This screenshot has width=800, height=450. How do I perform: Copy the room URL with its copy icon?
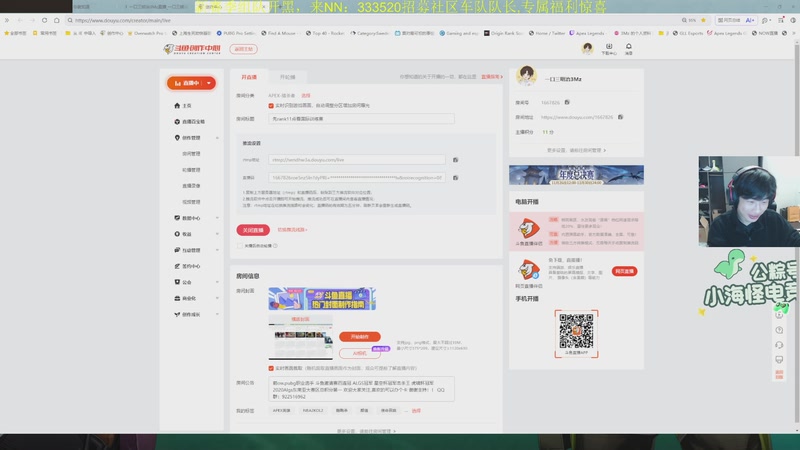[x=620, y=117]
